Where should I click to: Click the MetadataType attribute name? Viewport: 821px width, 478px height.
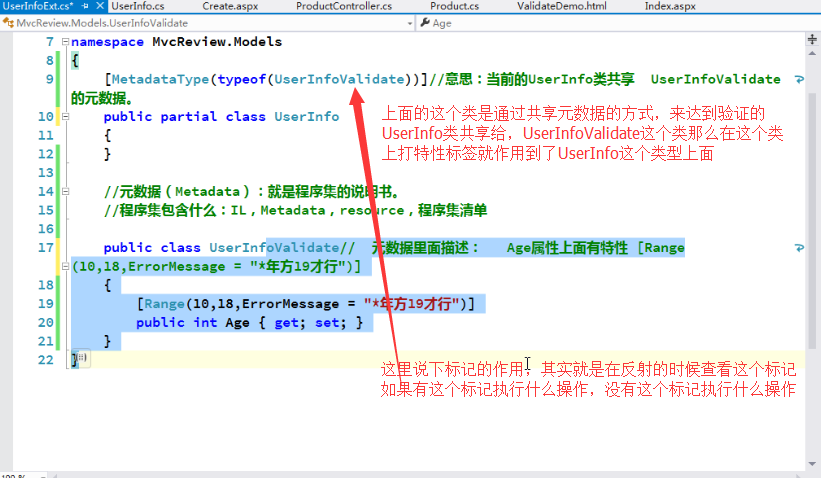160,79
